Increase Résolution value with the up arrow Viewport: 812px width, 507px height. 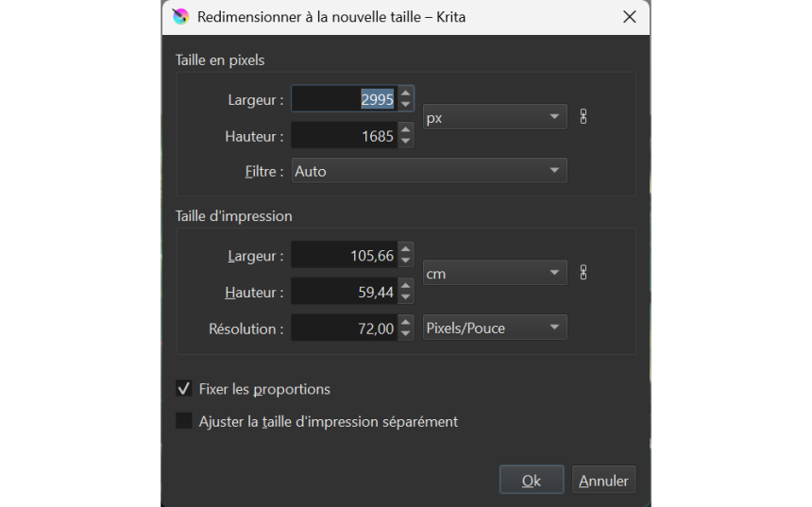[x=406, y=323]
